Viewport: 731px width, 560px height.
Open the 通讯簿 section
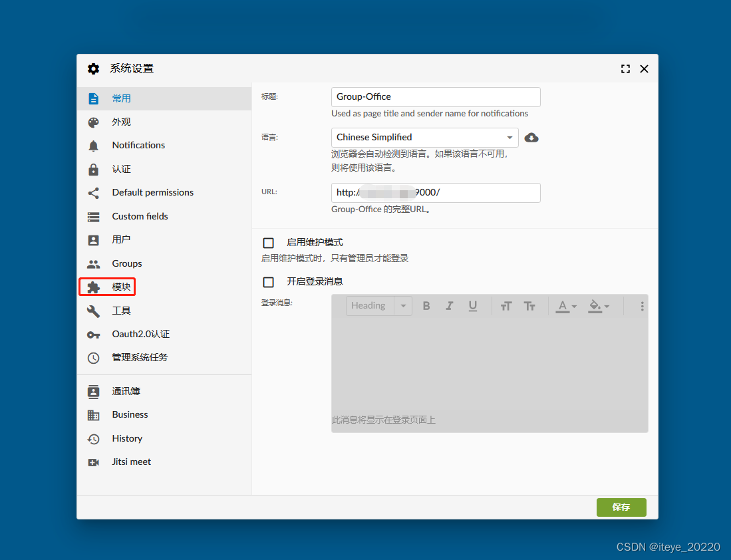pos(164,391)
